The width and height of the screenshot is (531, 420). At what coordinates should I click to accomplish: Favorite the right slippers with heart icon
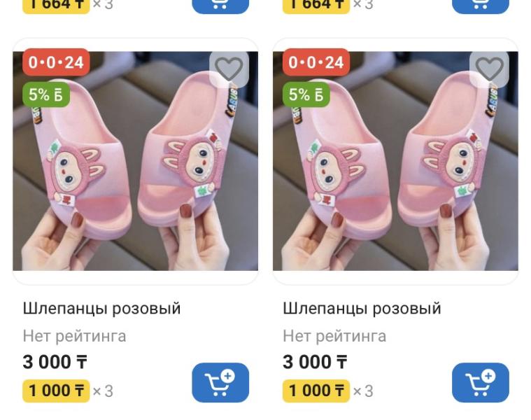click(x=489, y=69)
